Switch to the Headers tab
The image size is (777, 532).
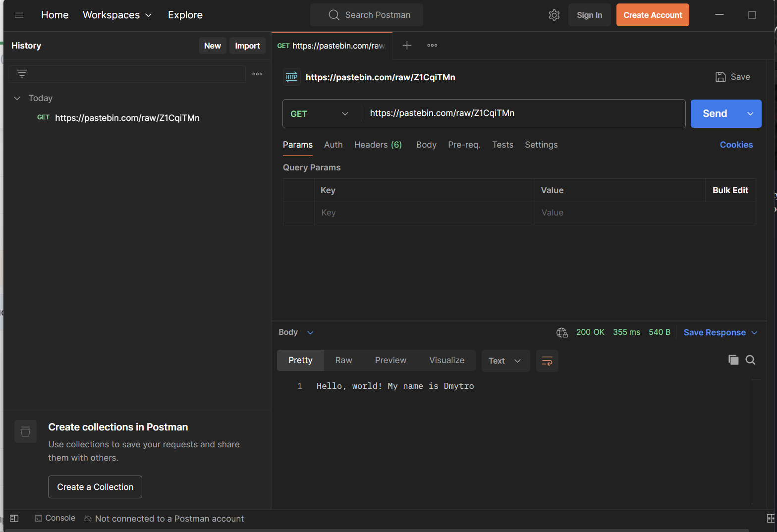(378, 145)
